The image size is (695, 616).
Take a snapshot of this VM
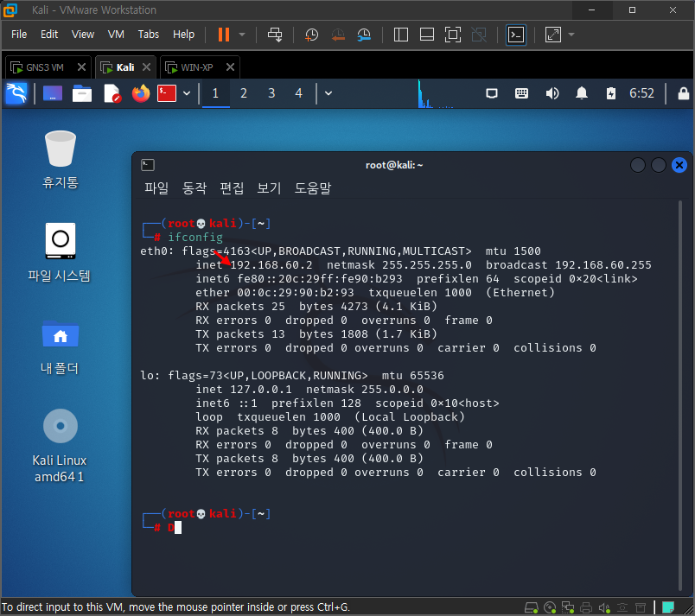[311, 35]
